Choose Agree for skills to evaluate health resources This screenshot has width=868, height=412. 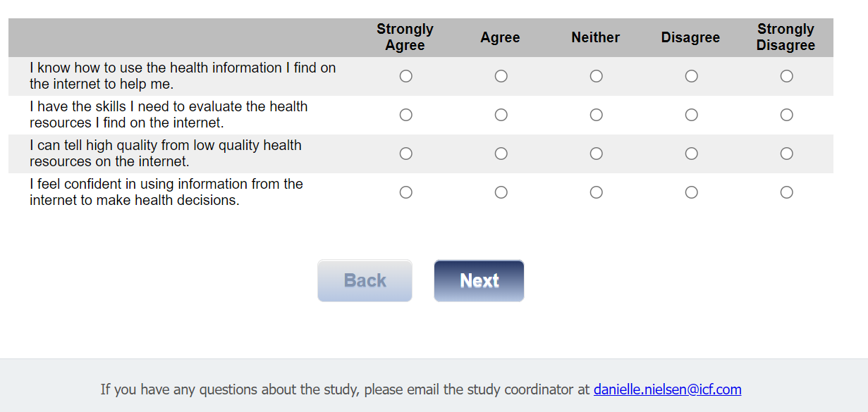coord(501,115)
